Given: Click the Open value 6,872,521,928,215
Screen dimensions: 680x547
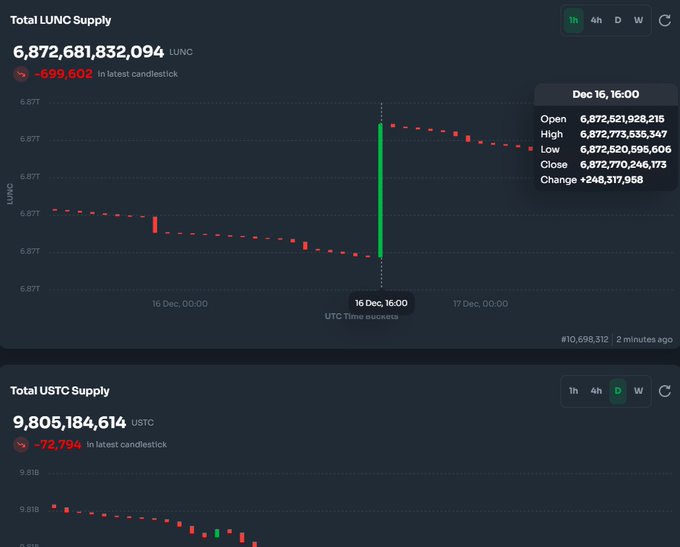Looking at the screenshot, I should click(622, 119).
